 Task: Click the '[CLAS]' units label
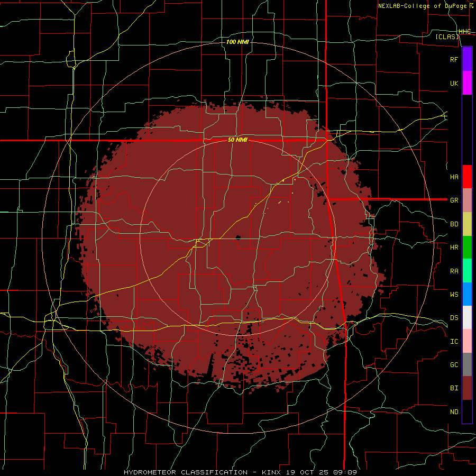447,36
